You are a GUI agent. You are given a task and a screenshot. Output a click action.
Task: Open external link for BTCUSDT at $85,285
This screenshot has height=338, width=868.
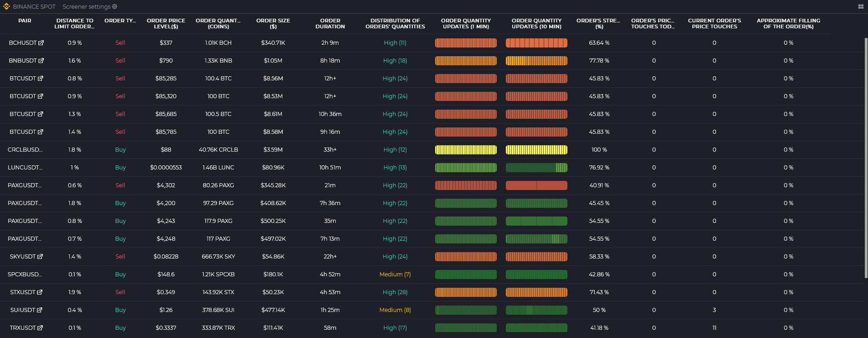pyautogui.click(x=41, y=78)
